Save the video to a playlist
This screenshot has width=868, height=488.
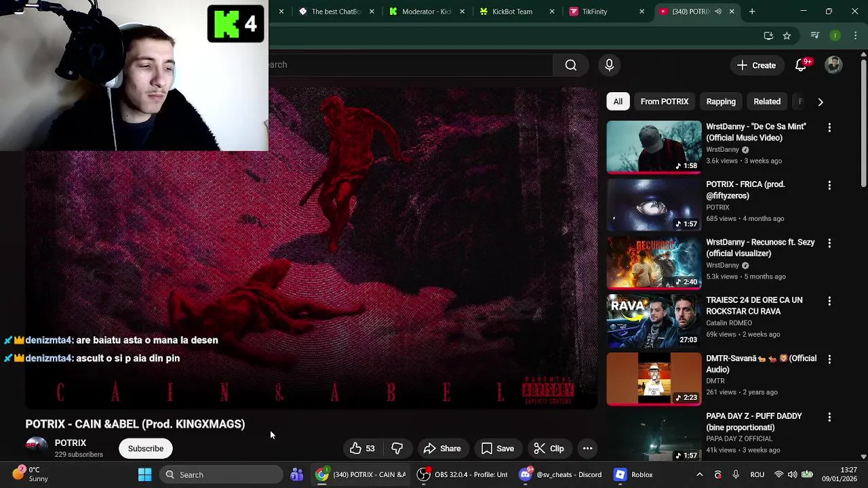(x=498, y=449)
